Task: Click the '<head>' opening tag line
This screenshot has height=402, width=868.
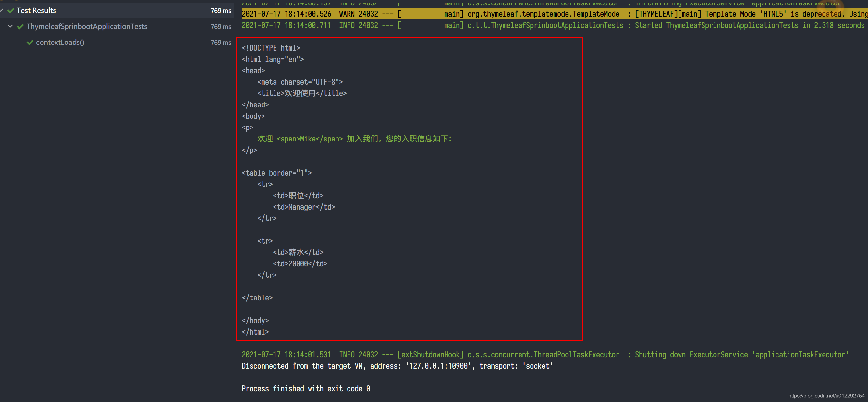Action: coord(253,71)
